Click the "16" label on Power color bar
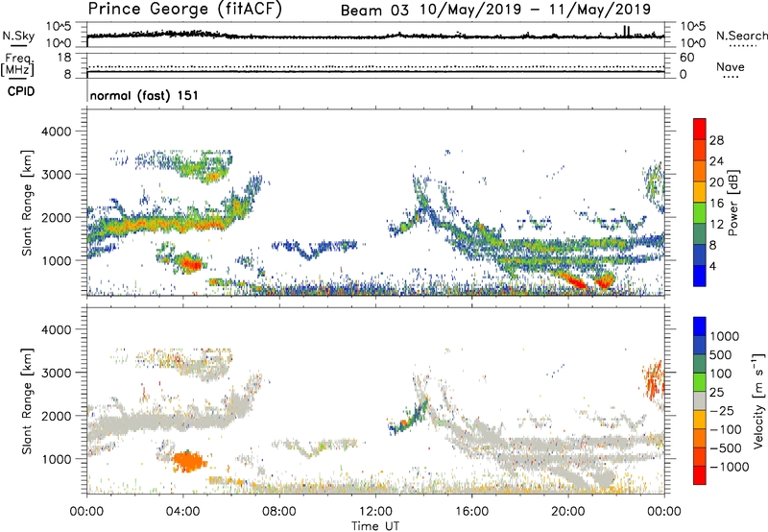Viewport: 768px width, 532px height. pos(716,204)
